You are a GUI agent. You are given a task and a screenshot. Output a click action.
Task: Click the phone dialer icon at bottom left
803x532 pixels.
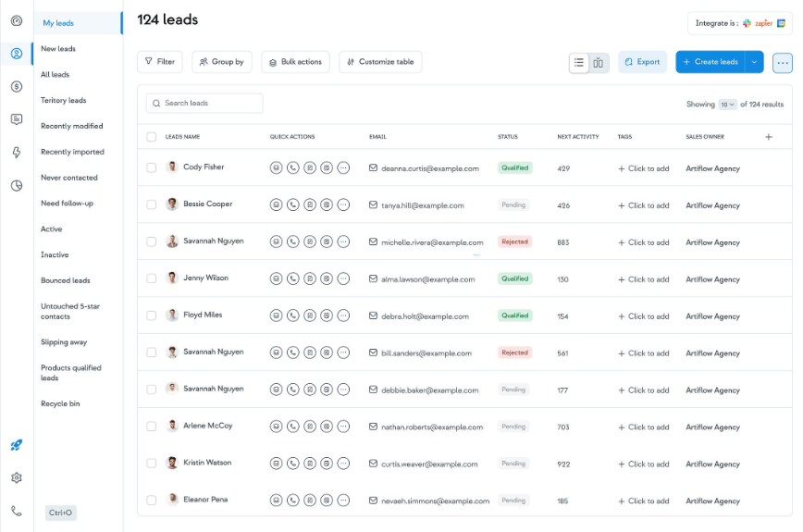(17, 511)
